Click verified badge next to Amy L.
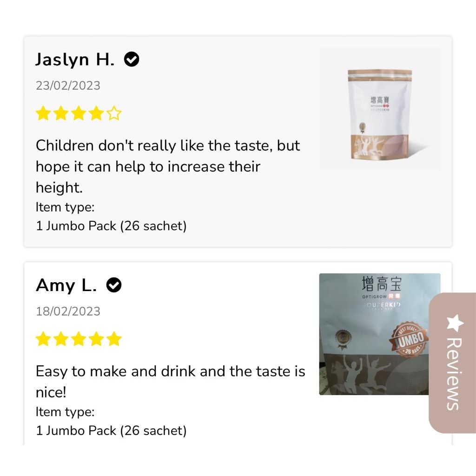This screenshot has width=476, height=476. (x=114, y=285)
